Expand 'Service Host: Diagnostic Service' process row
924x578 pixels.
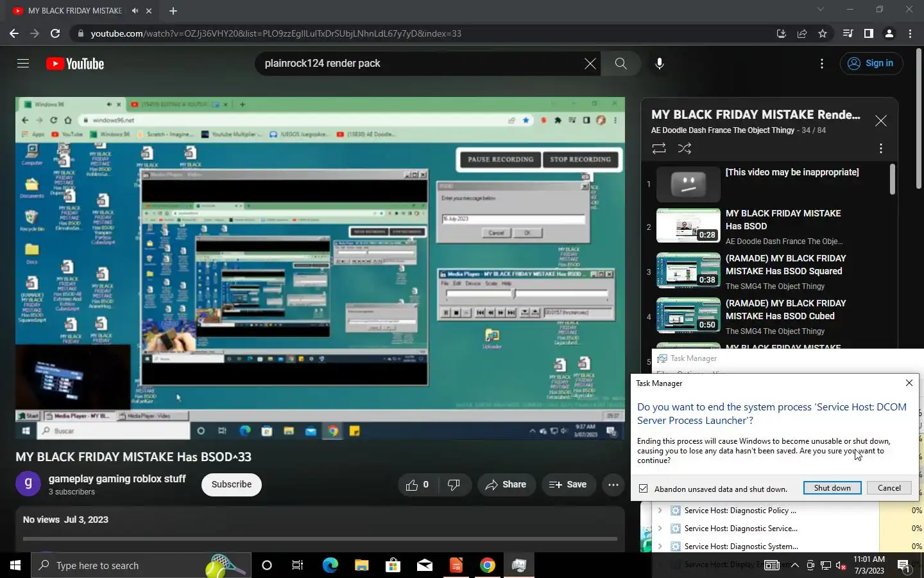[660, 529]
